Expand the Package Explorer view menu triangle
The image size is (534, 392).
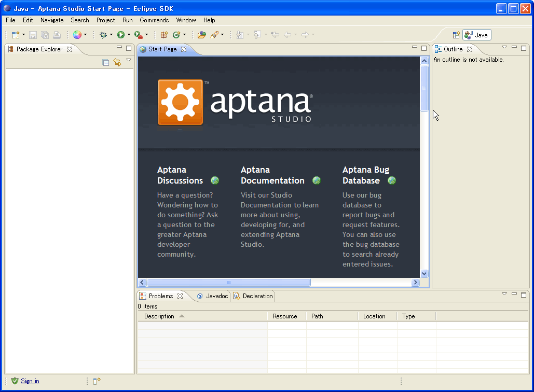tap(129, 60)
